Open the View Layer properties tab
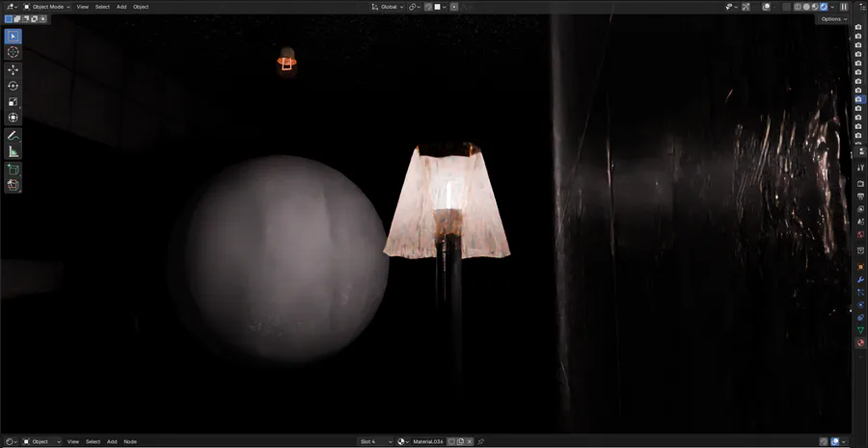 861,209
